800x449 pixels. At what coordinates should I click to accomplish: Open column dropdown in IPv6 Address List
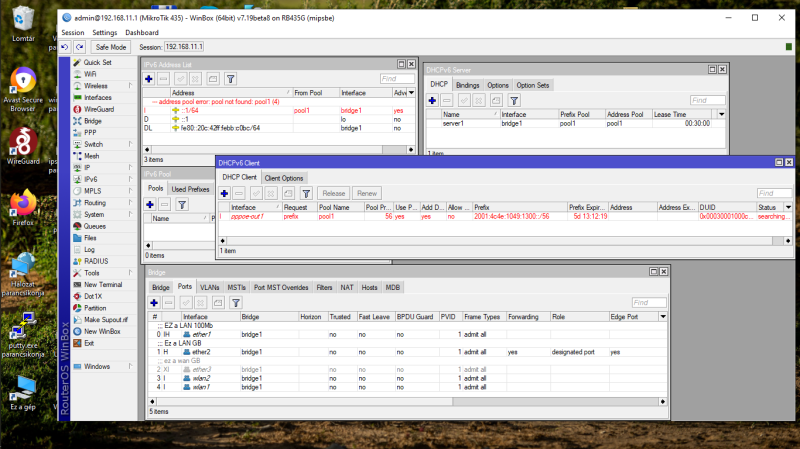point(411,93)
